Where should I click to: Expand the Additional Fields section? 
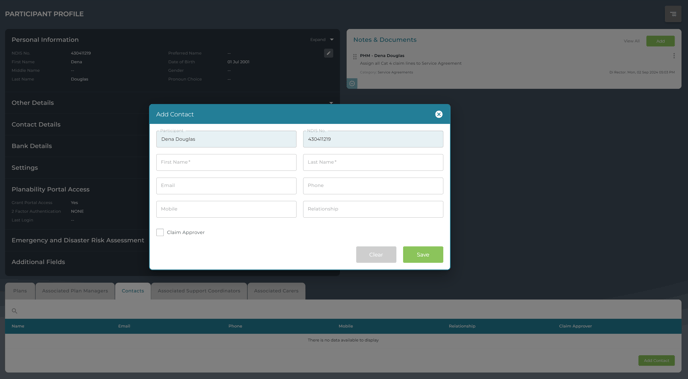(x=38, y=262)
